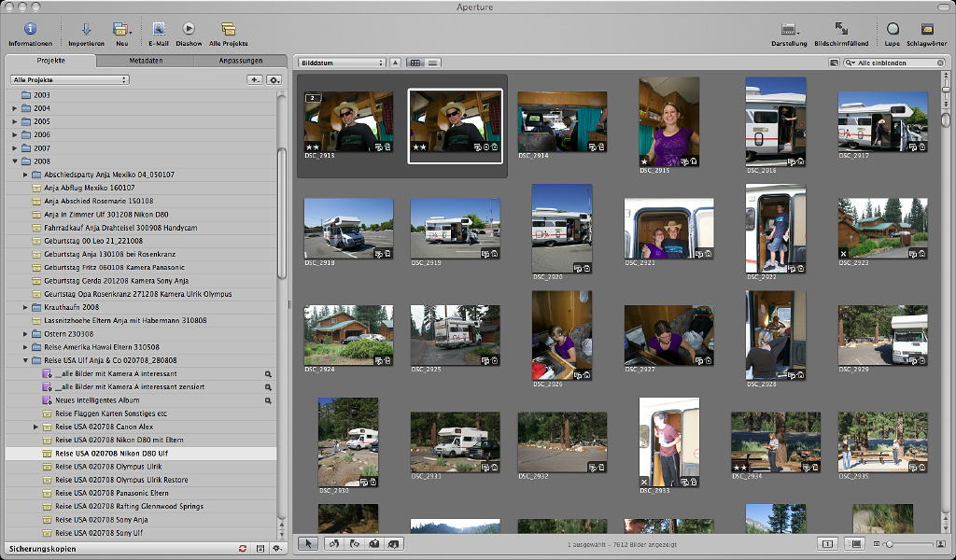Switch to the Projekte tab

pyautogui.click(x=50, y=61)
